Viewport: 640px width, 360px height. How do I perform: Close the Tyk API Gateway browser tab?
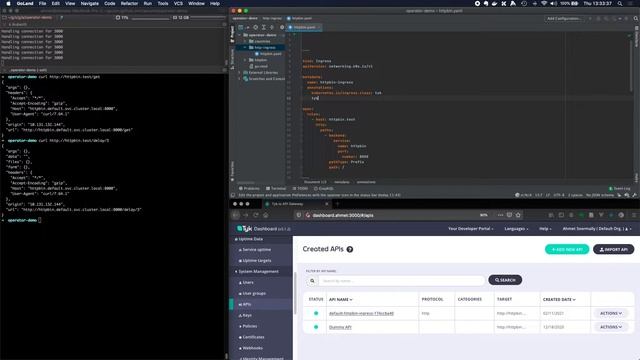tap(327, 204)
